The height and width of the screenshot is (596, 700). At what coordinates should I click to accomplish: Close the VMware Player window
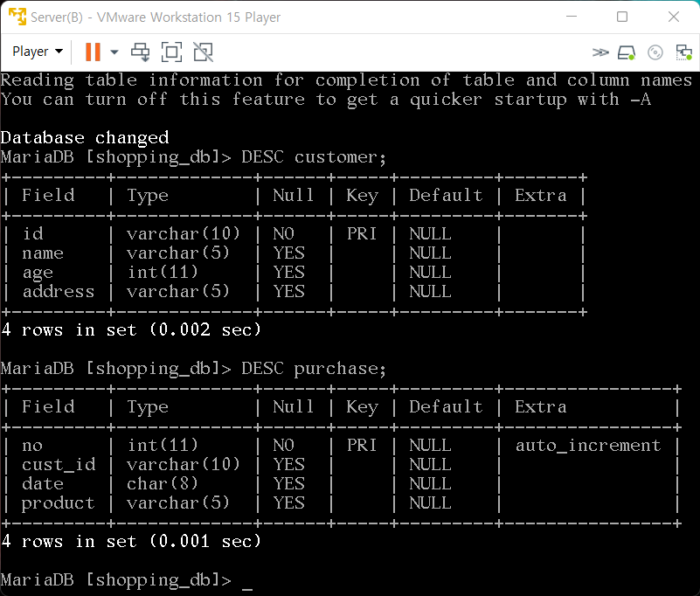[674, 17]
